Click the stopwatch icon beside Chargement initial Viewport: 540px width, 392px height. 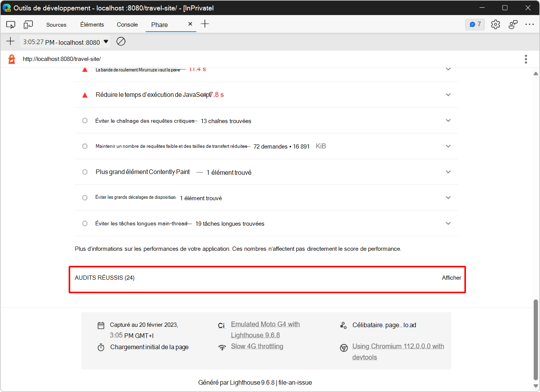tap(101, 347)
